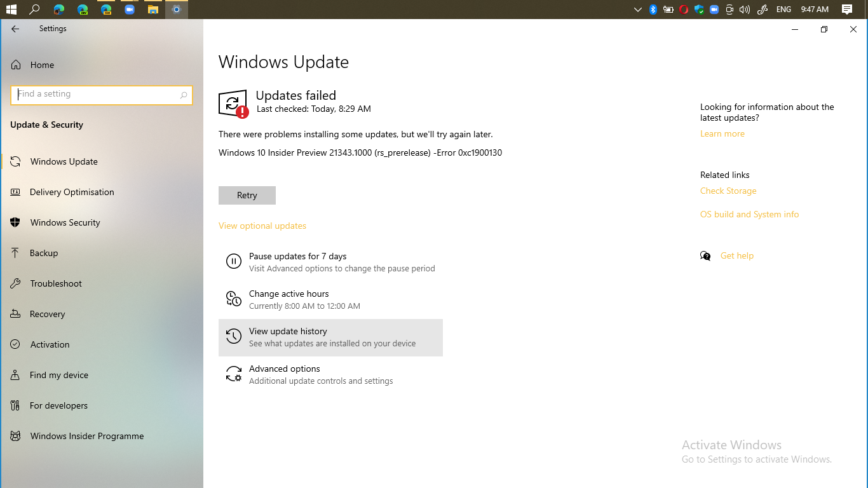Open the Recovery section
The height and width of the screenshot is (488, 868).
(102, 314)
